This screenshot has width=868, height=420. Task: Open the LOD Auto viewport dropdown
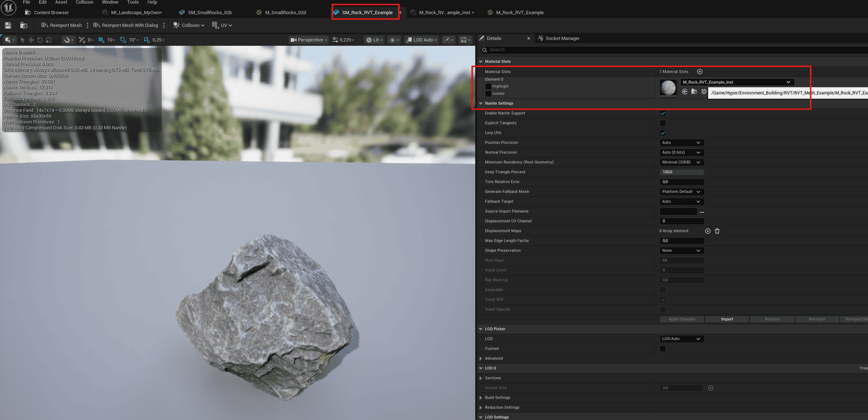click(x=422, y=40)
